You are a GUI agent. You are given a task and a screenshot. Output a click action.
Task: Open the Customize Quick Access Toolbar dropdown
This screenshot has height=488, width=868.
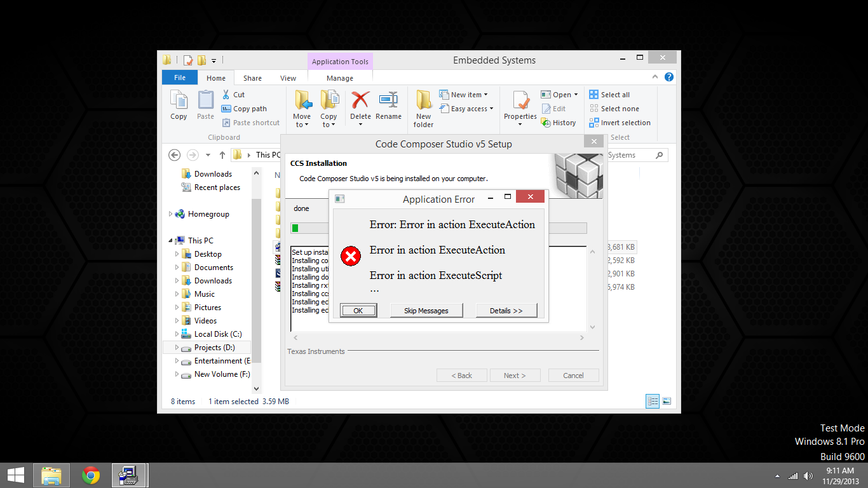[x=214, y=61]
